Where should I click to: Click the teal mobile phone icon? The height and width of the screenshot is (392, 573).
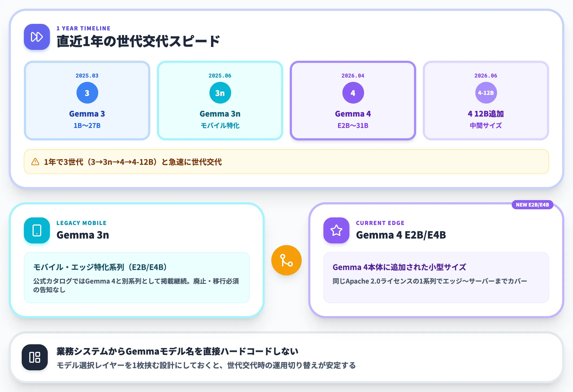tap(37, 230)
